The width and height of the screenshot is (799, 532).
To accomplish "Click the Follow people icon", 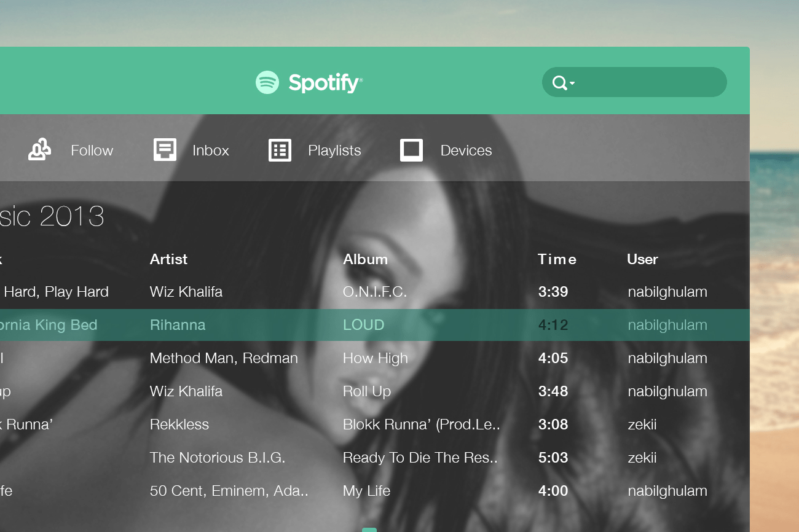I will (40, 150).
